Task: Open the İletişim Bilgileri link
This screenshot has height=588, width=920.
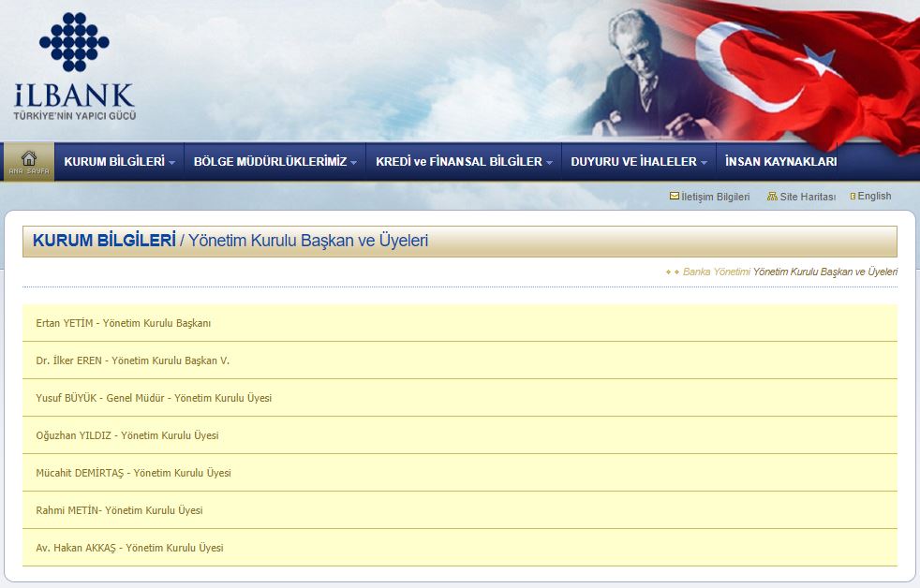Action: pyautogui.click(x=716, y=197)
